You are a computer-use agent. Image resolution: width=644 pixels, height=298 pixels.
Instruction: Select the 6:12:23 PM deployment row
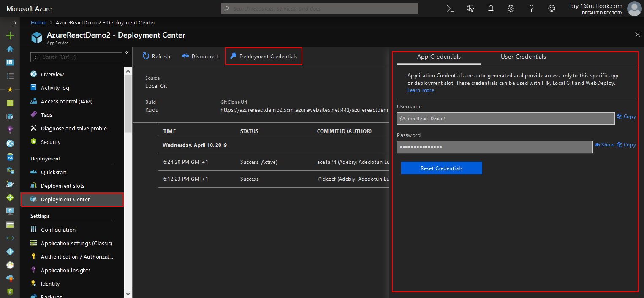click(273, 179)
